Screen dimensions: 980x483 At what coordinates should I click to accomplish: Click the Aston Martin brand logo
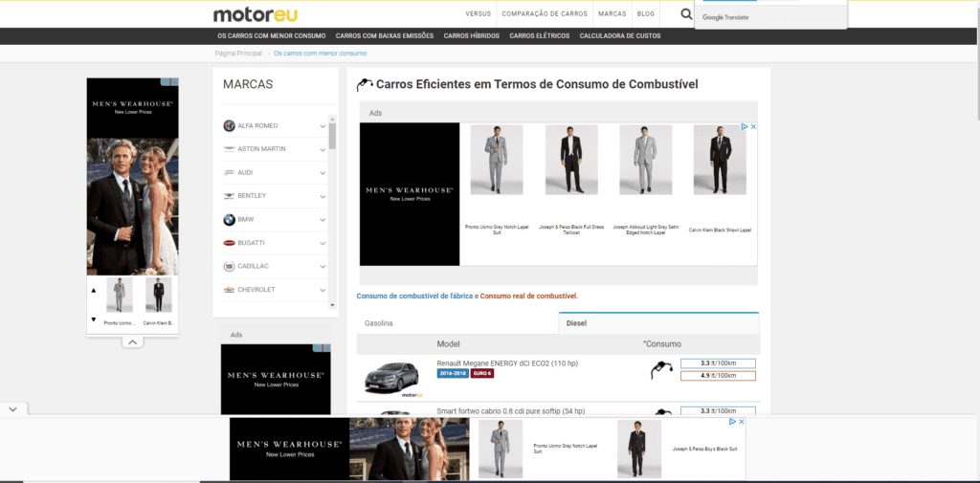230,149
